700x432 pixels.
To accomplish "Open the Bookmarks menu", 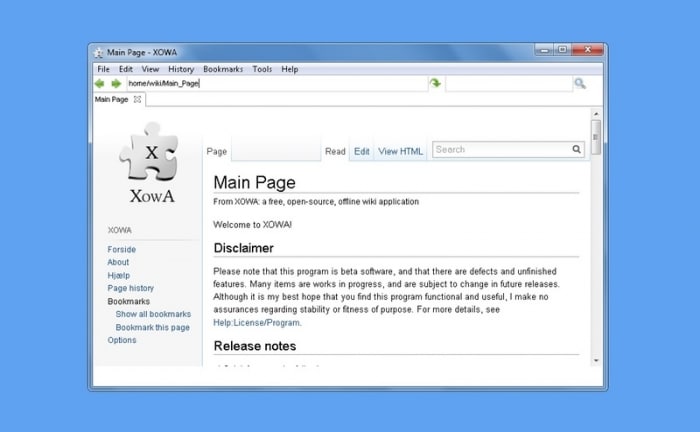I will (223, 69).
